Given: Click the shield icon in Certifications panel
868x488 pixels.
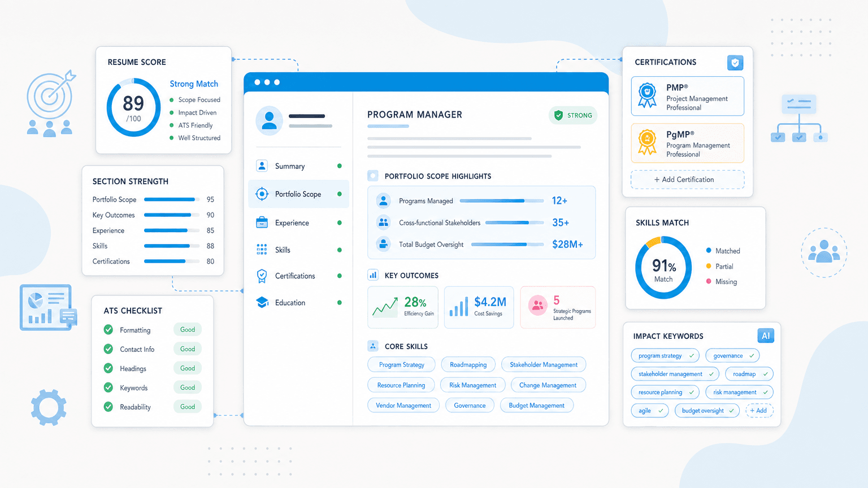Looking at the screenshot, I should (x=735, y=63).
